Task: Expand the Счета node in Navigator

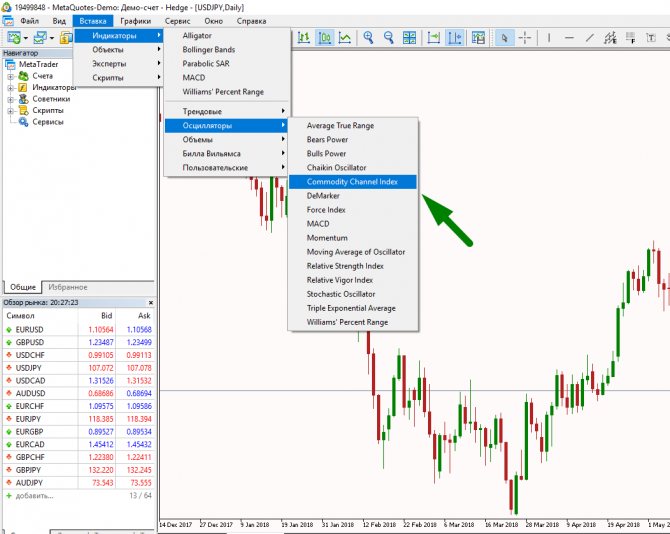Action: click(10, 76)
